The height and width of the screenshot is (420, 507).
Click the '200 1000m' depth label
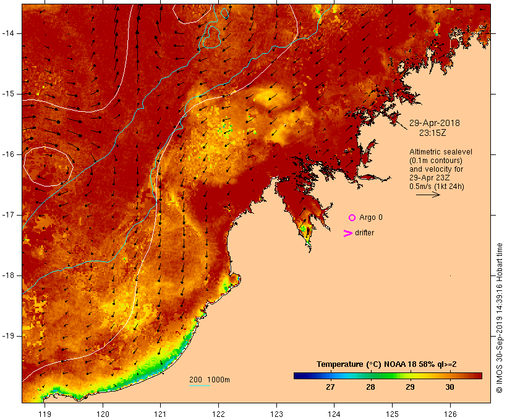coord(210,380)
